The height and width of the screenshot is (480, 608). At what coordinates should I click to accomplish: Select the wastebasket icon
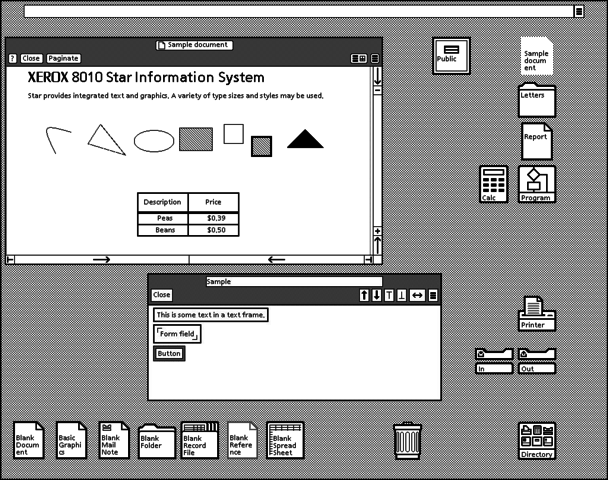pos(407,440)
